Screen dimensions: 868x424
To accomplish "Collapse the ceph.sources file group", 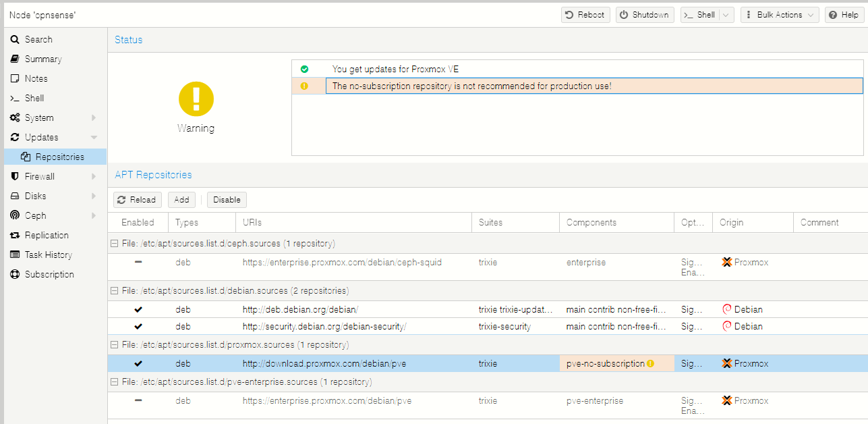I will [x=113, y=244].
